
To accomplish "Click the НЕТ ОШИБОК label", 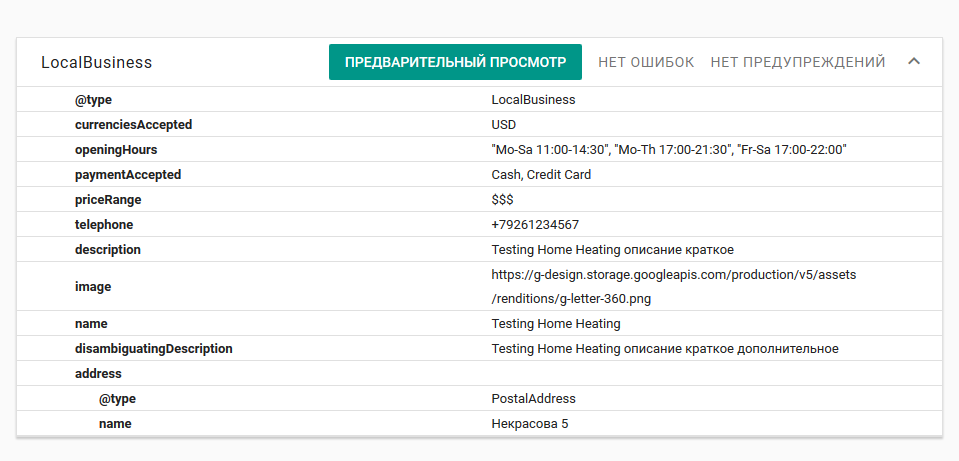I will [646, 62].
